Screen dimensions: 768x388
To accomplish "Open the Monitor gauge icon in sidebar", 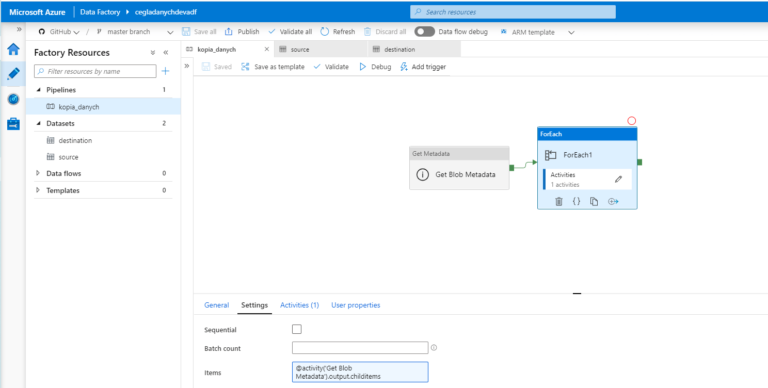I will (13, 99).
